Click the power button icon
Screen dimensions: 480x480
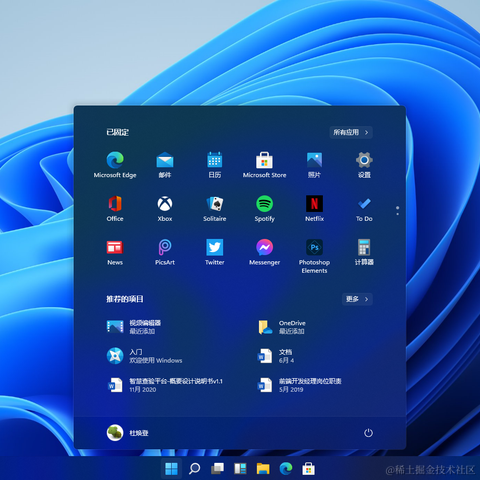click(x=368, y=433)
